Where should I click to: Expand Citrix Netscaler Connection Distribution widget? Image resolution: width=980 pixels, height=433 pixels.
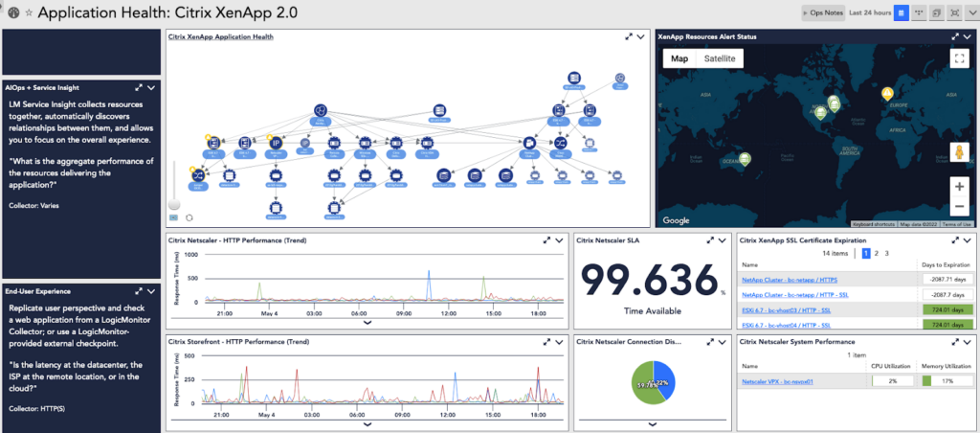710,342
